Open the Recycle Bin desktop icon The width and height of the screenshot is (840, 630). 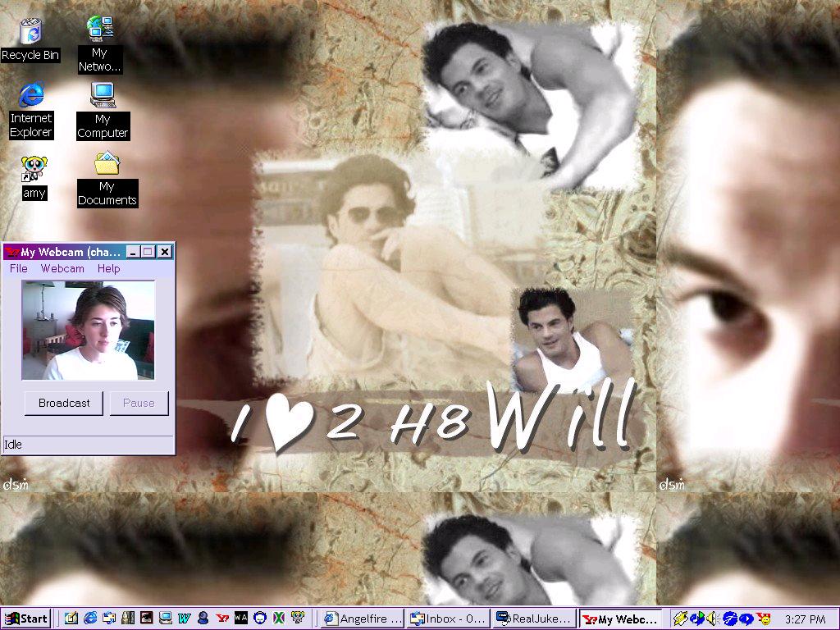(x=30, y=33)
